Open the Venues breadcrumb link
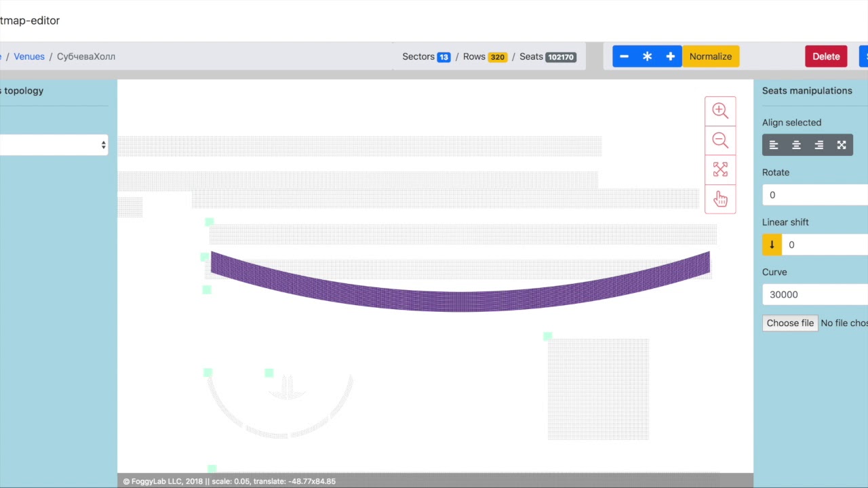Viewport: 868px width, 488px height. (x=29, y=56)
